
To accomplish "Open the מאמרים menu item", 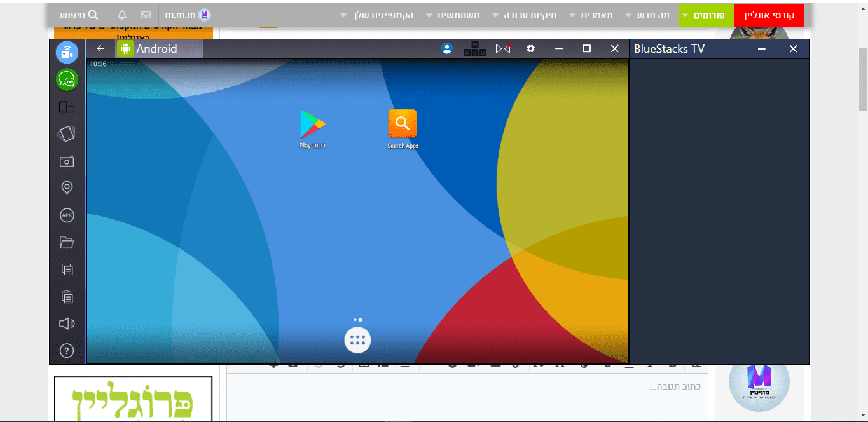I will point(597,15).
